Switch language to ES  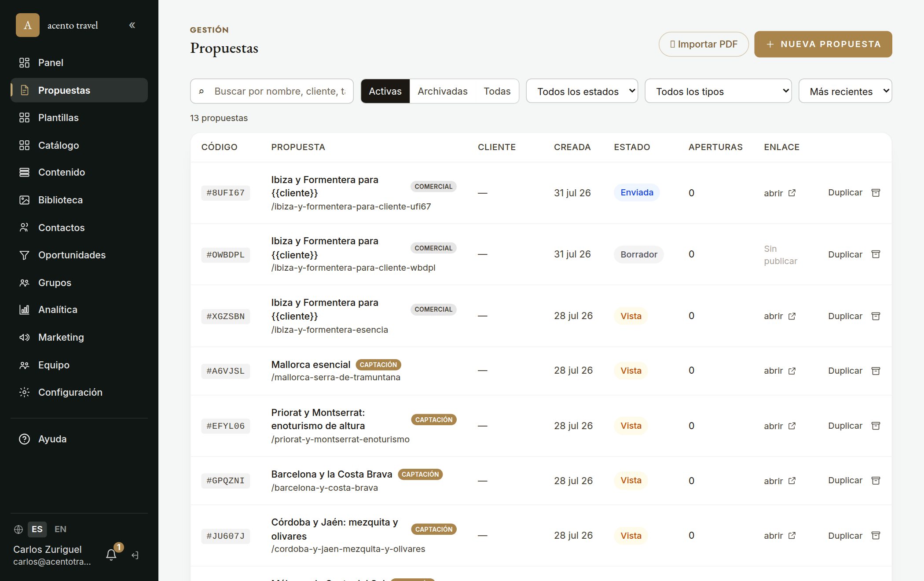pyautogui.click(x=37, y=529)
